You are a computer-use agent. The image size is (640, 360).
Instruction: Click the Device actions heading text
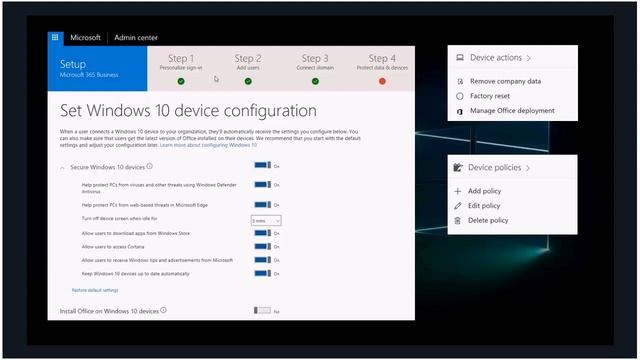pos(496,58)
